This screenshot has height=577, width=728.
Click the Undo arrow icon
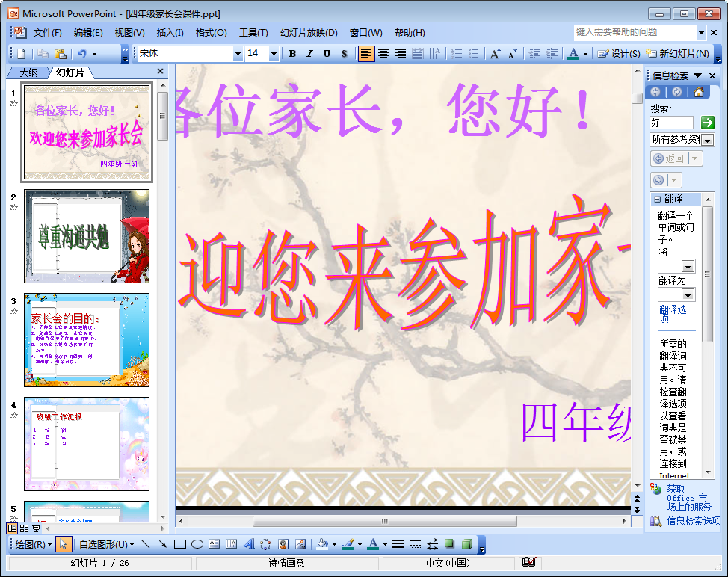coord(82,54)
